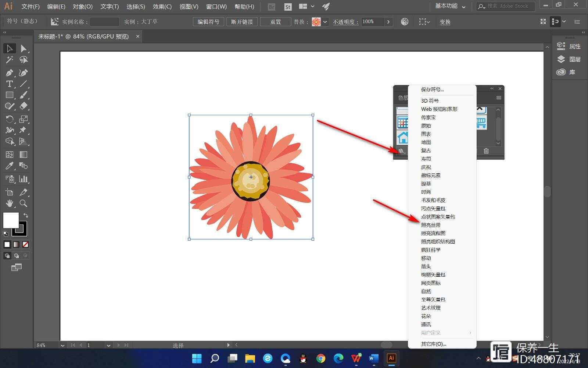Select the Eraser tool
588x368 pixels.
24,106
